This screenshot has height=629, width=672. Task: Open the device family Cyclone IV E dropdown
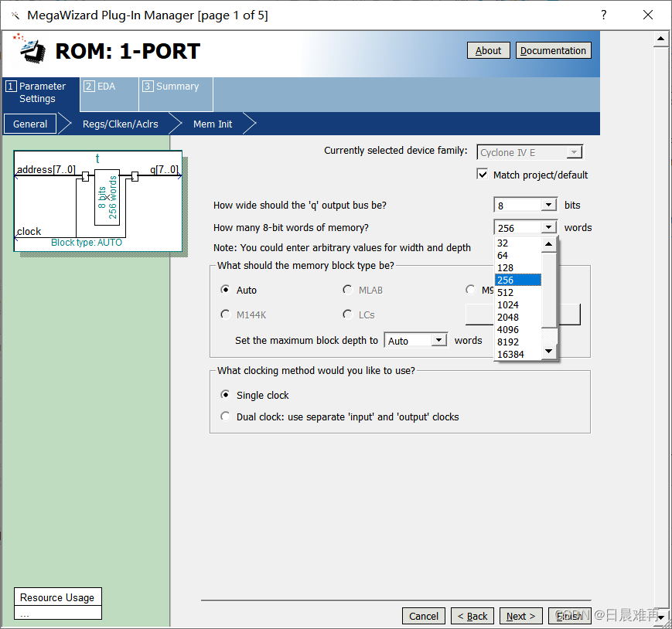pyautogui.click(x=574, y=152)
